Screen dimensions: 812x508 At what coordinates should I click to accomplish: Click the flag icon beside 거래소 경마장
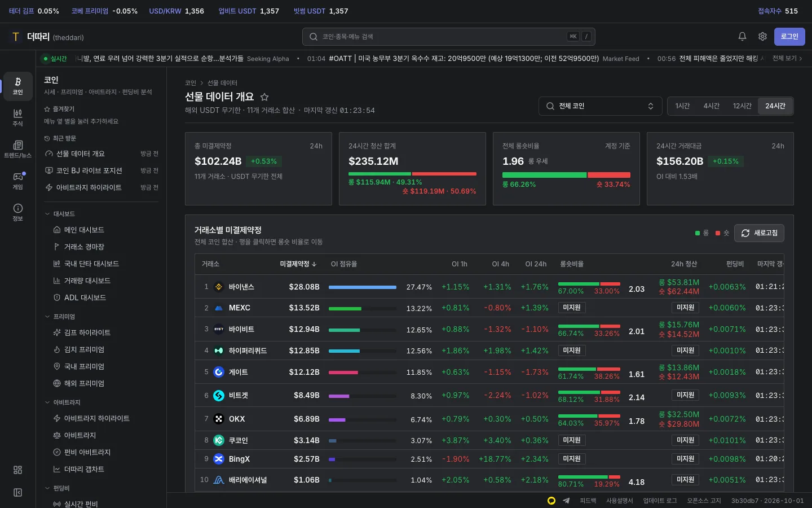point(57,247)
